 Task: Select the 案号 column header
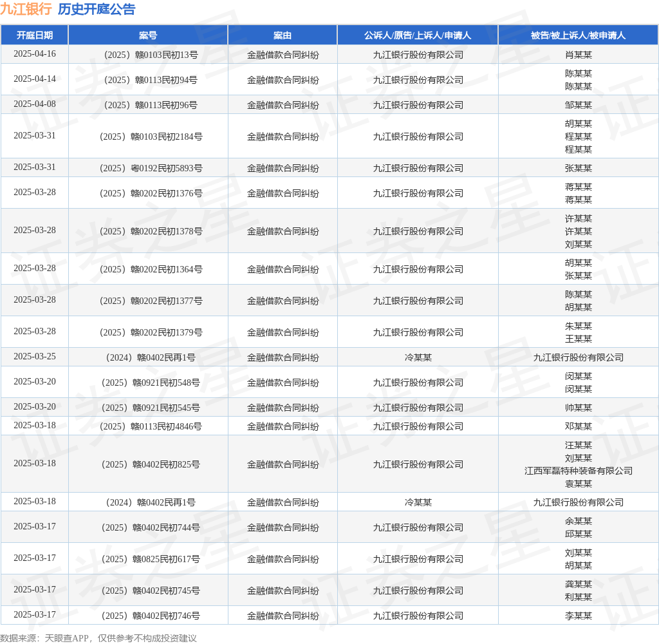148,35
